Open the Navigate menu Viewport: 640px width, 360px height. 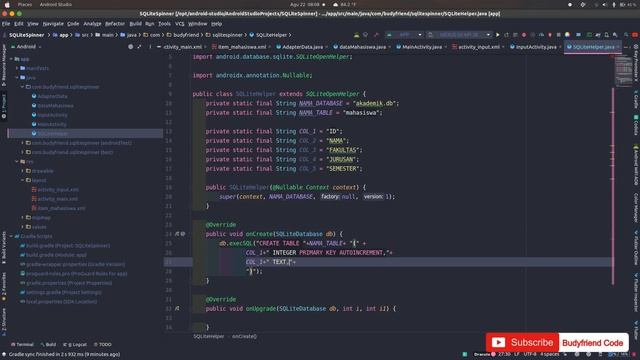coord(53,24)
